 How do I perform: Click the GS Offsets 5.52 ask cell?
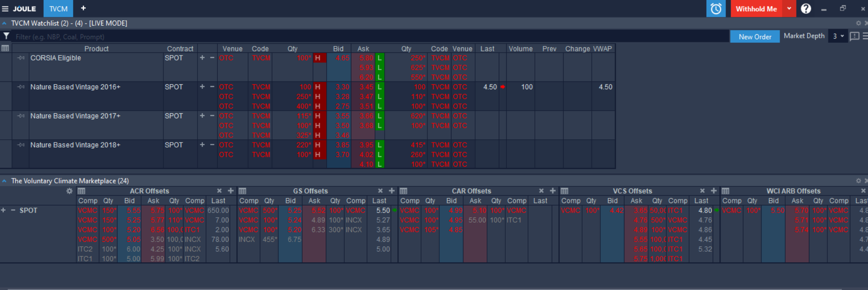(315, 210)
